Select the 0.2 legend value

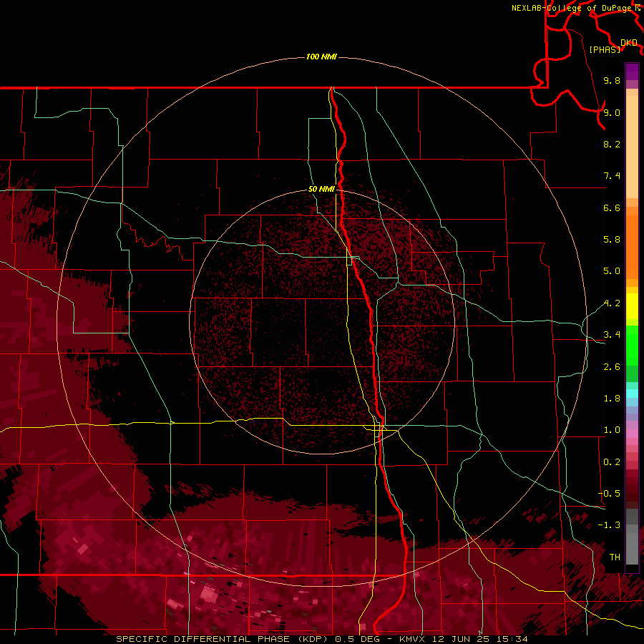[x=612, y=462]
